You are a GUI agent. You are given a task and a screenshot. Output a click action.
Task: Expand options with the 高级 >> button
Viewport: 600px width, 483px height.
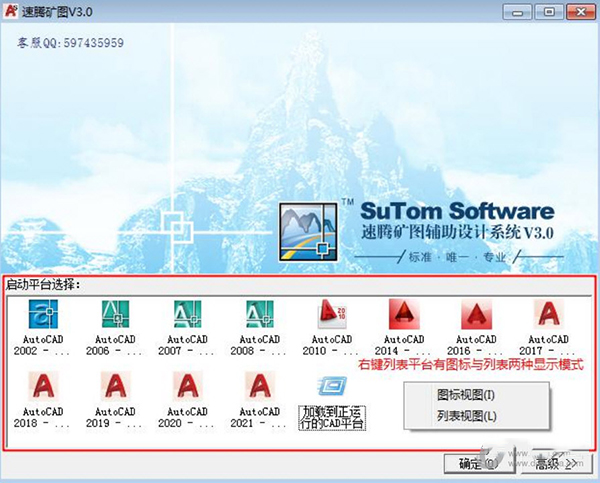[x=557, y=464]
